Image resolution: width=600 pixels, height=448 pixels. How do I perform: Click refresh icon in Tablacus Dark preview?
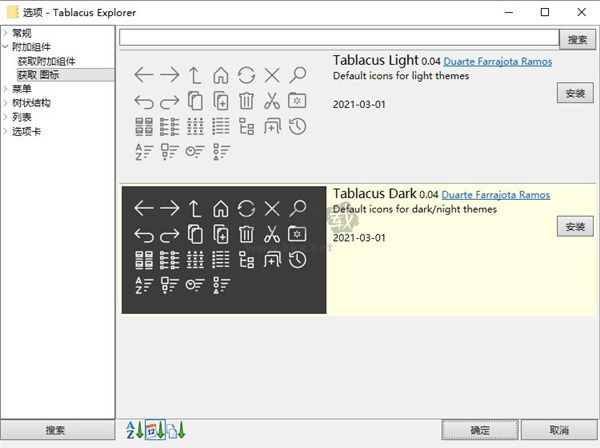point(246,208)
